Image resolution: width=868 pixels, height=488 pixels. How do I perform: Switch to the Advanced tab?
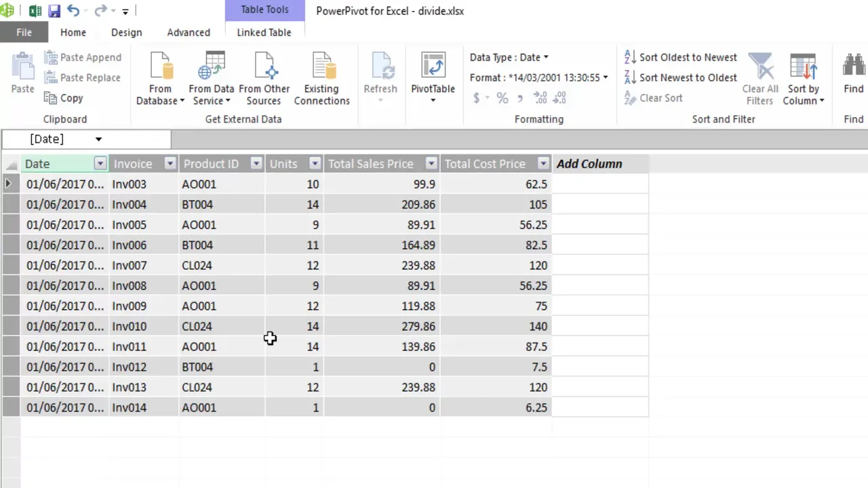pyautogui.click(x=188, y=32)
